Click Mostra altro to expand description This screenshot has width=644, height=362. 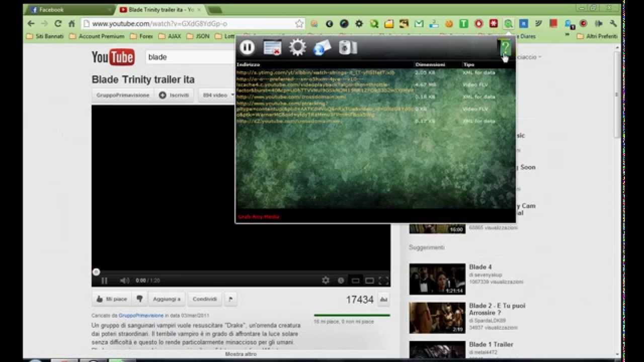[241, 354]
